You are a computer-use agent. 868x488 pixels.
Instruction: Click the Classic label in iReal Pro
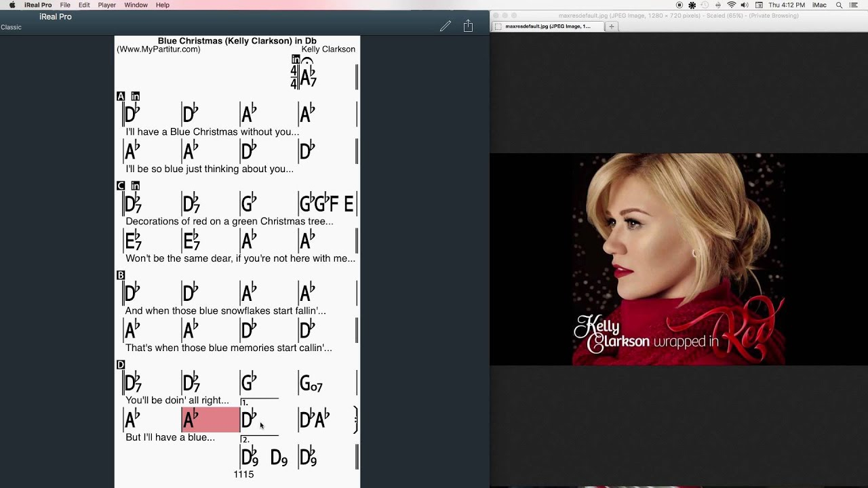point(11,27)
